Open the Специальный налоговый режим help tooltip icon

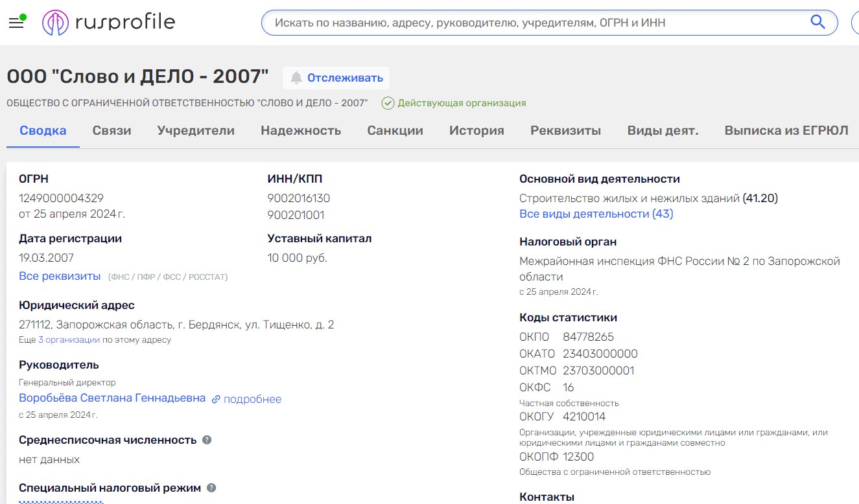point(211,487)
